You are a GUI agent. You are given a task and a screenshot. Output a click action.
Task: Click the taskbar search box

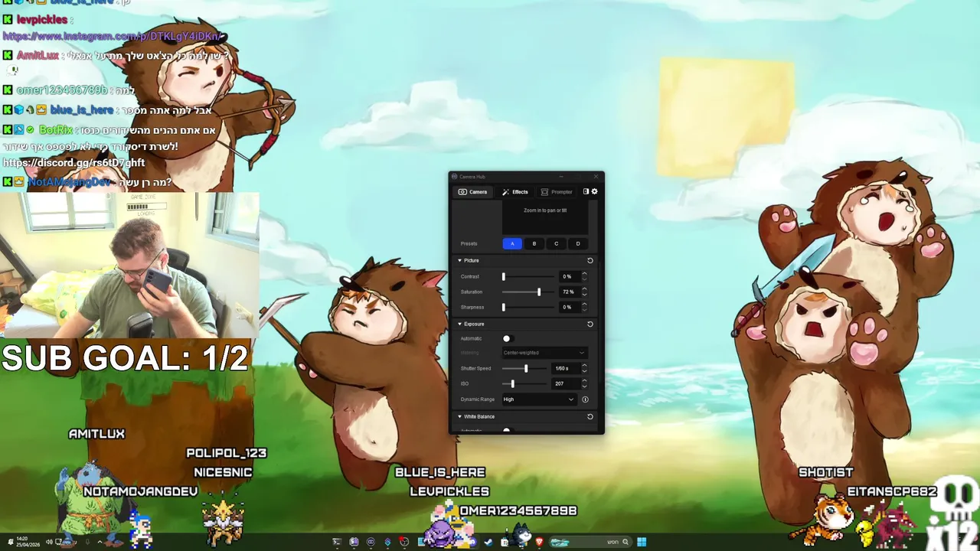(x=591, y=542)
